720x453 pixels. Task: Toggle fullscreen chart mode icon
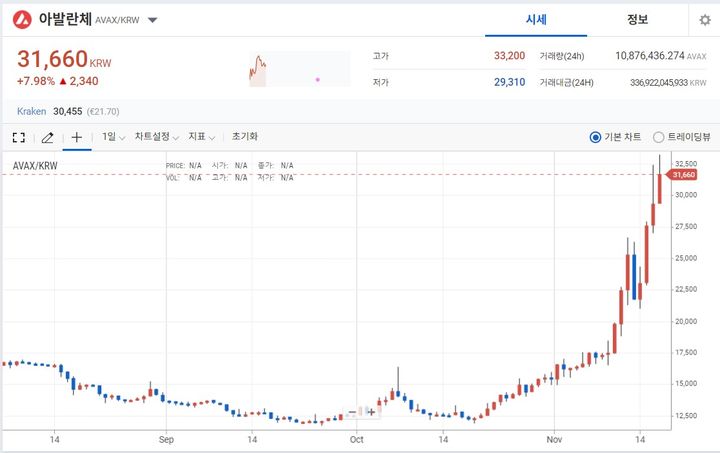pos(19,137)
